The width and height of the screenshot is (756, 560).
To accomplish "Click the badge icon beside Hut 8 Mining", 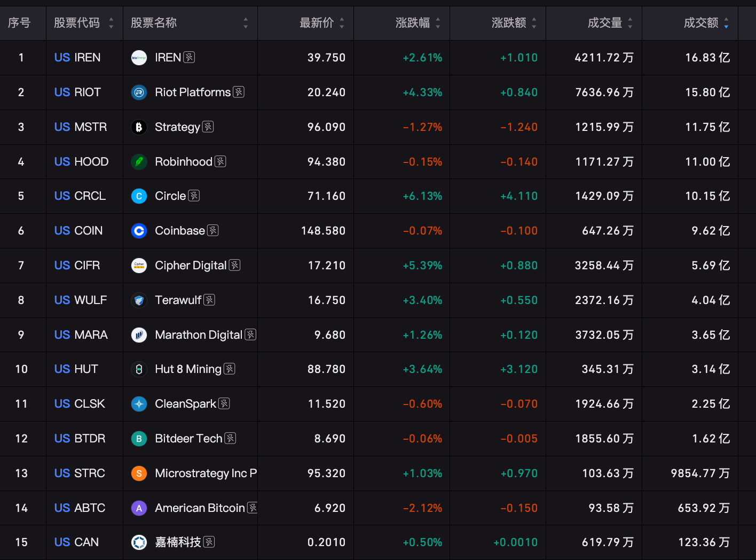I will click(x=230, y=369).
